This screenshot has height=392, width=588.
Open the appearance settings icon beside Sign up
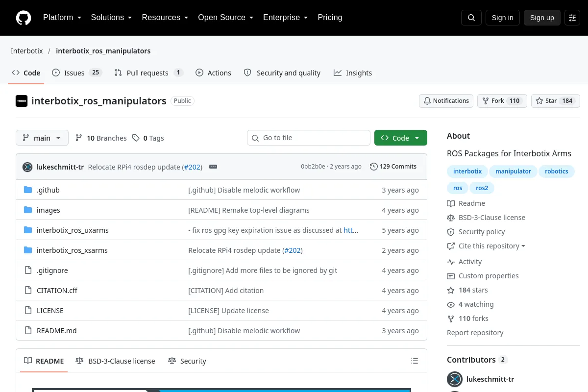(572, 18)
